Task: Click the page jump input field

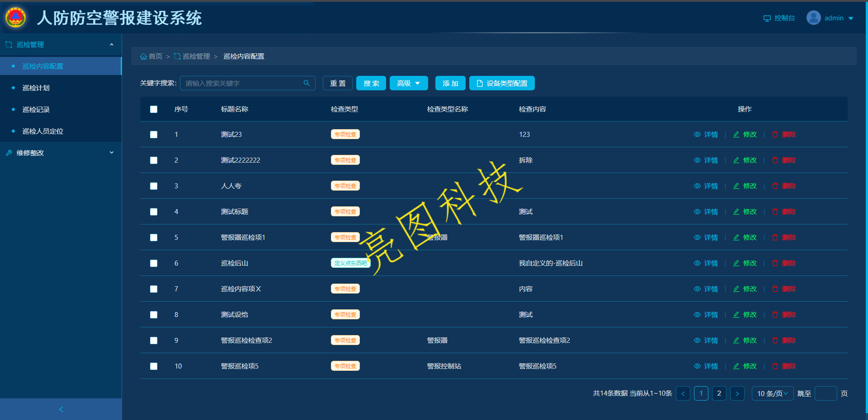Action: pyautogui.click(x=825, y=393)
